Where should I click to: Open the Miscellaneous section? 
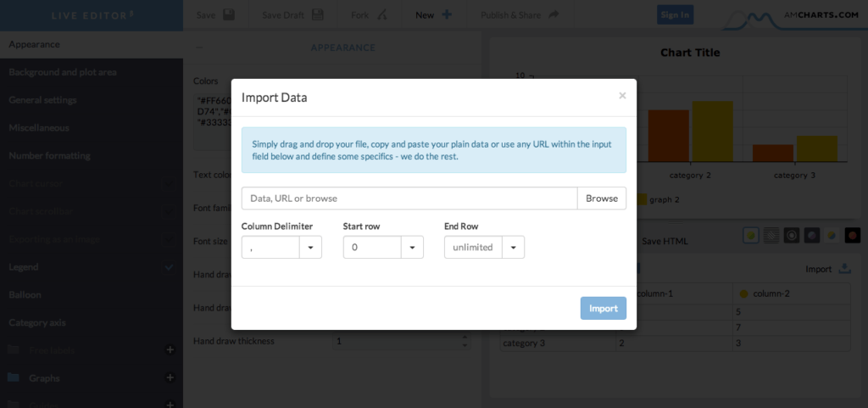pos(92,128)
